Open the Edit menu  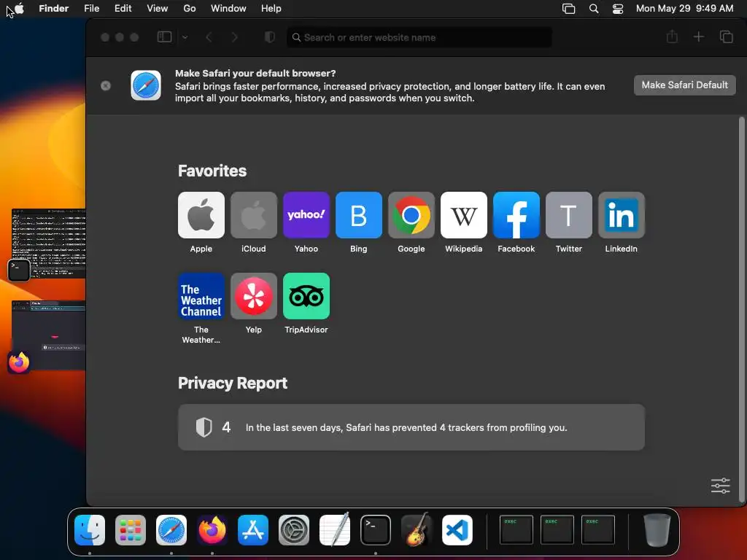pos(123,9)
